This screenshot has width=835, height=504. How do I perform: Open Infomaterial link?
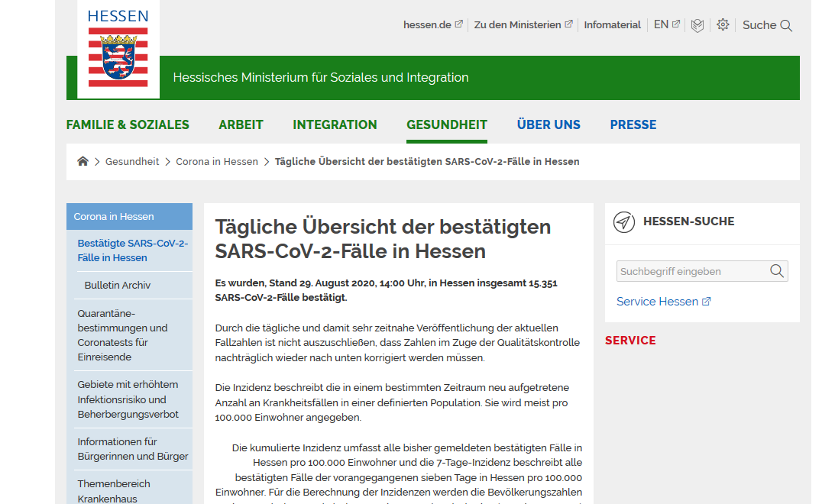click(613, 24)
